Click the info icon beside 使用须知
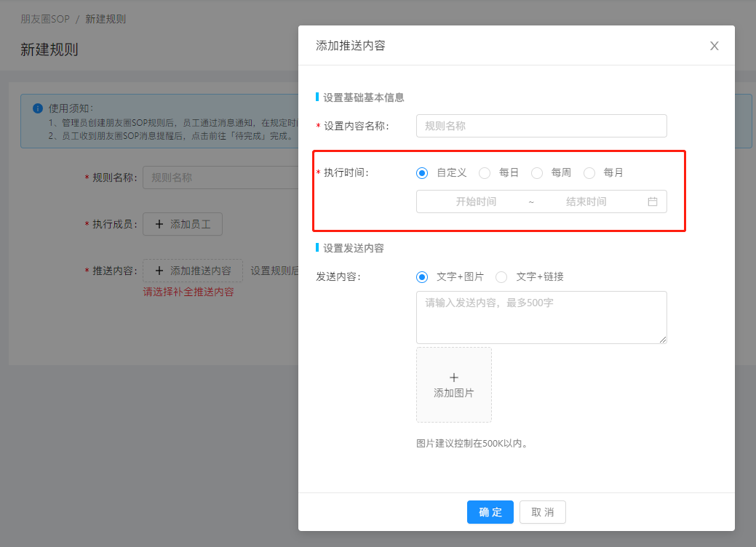756x547 pixels. (x=38, y=108)
